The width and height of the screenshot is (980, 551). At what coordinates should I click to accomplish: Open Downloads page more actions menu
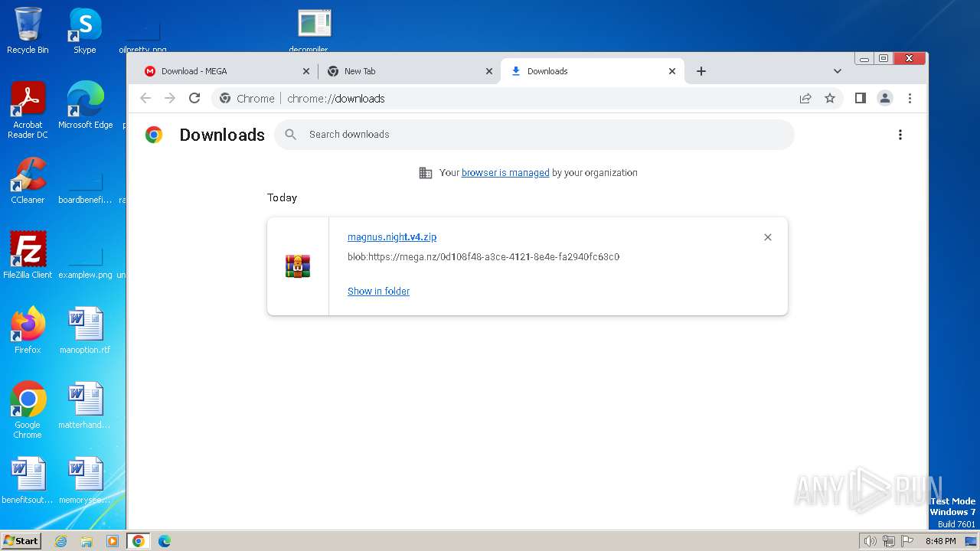[900, 135]
